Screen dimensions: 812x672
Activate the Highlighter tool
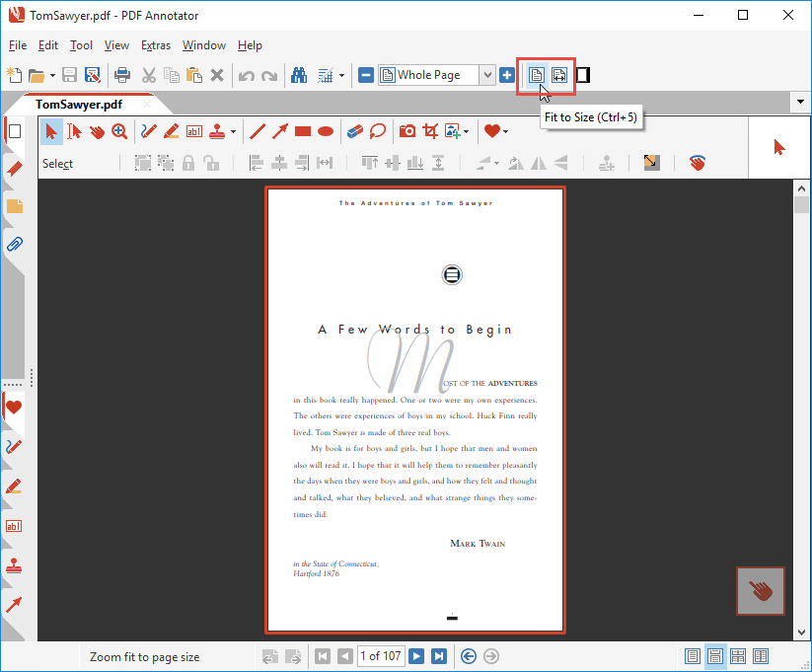170,131
